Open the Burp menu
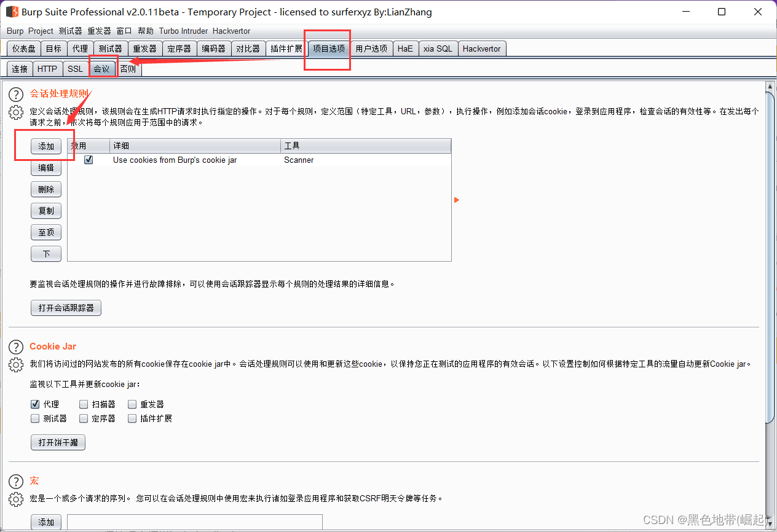777x532 pixels. [x=15, y=31]
